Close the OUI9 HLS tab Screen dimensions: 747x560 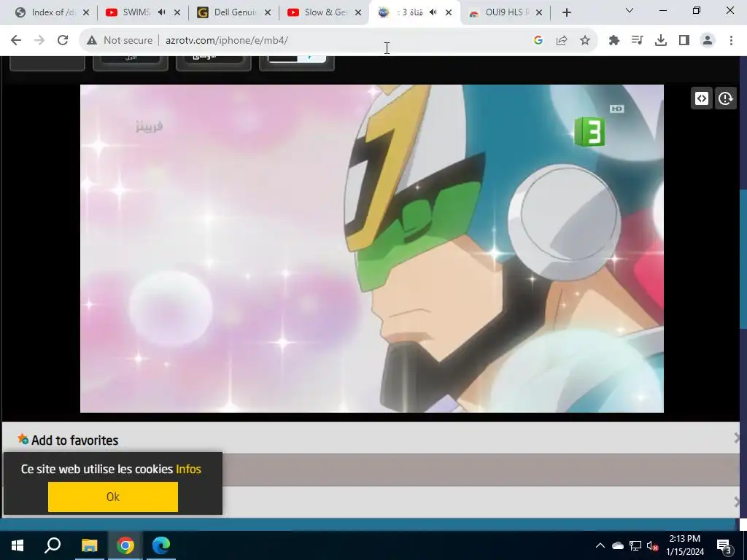pyautogui.click(x=539, y=12)
